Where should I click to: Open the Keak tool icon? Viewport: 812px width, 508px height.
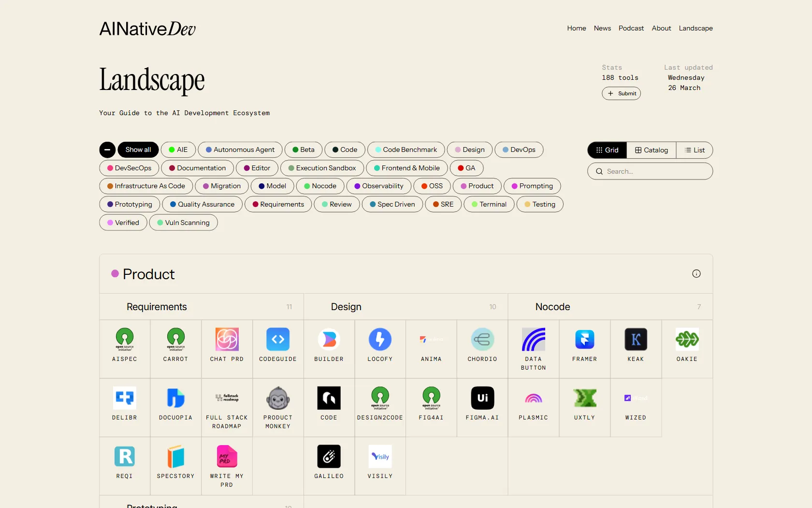pyautogui.click(x=636, y=339)
